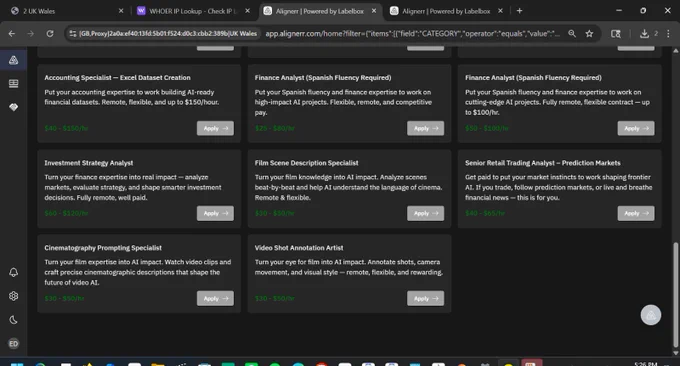Apply to Investment Strategy Analyst
The image size is (680, 366).
coord(215,213)
